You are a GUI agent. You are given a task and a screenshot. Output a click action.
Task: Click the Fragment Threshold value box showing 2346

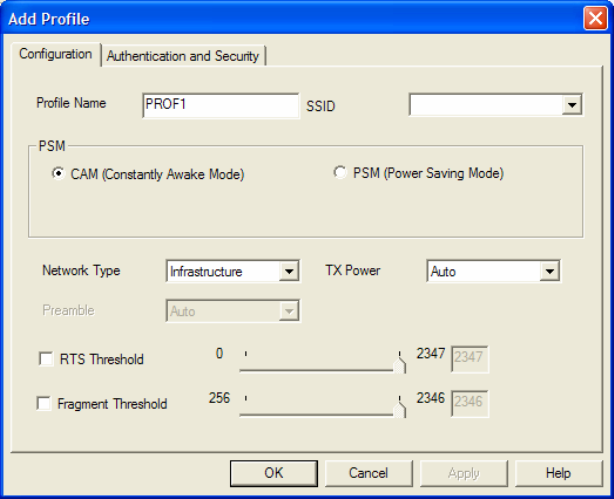470,403
